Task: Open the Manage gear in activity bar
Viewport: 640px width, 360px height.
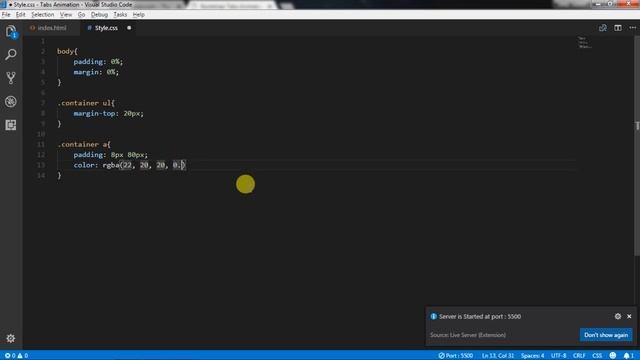Action: 11,338
